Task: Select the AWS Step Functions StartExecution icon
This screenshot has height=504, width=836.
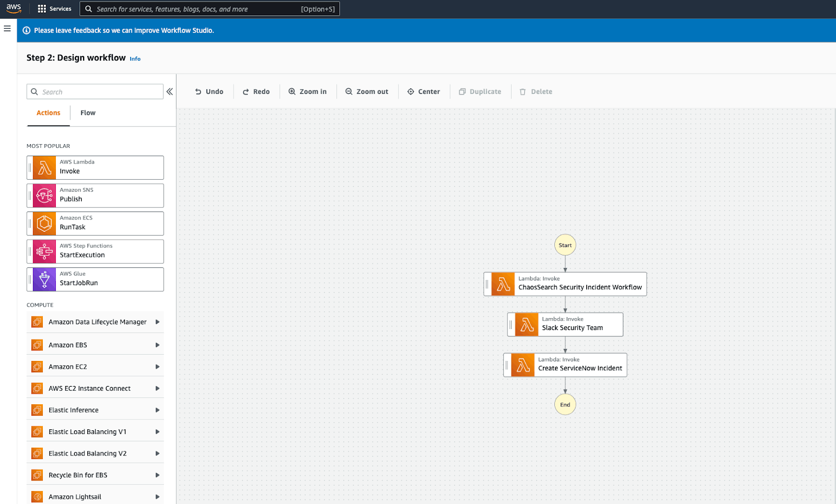Action: click(44, 251)
